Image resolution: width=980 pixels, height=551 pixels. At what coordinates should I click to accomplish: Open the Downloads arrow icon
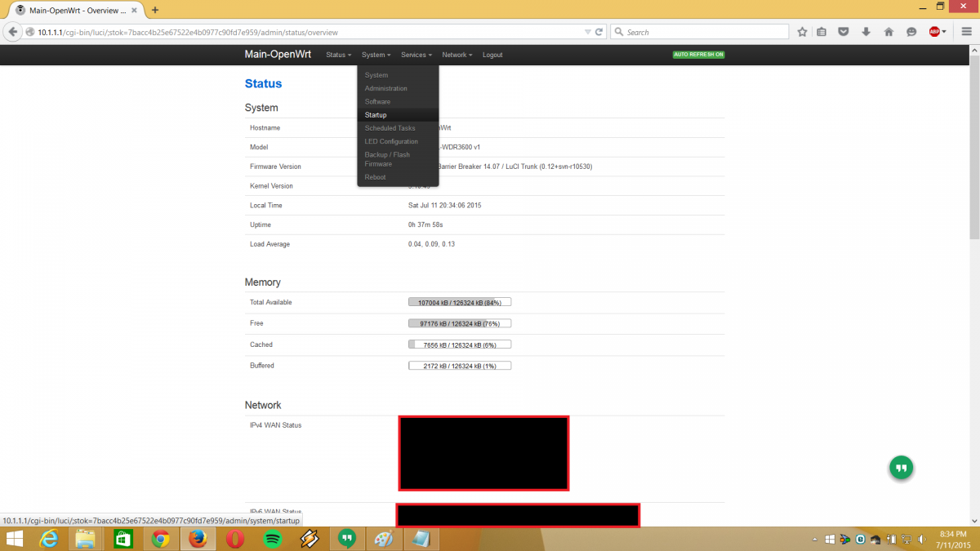(x=866, y=32)
